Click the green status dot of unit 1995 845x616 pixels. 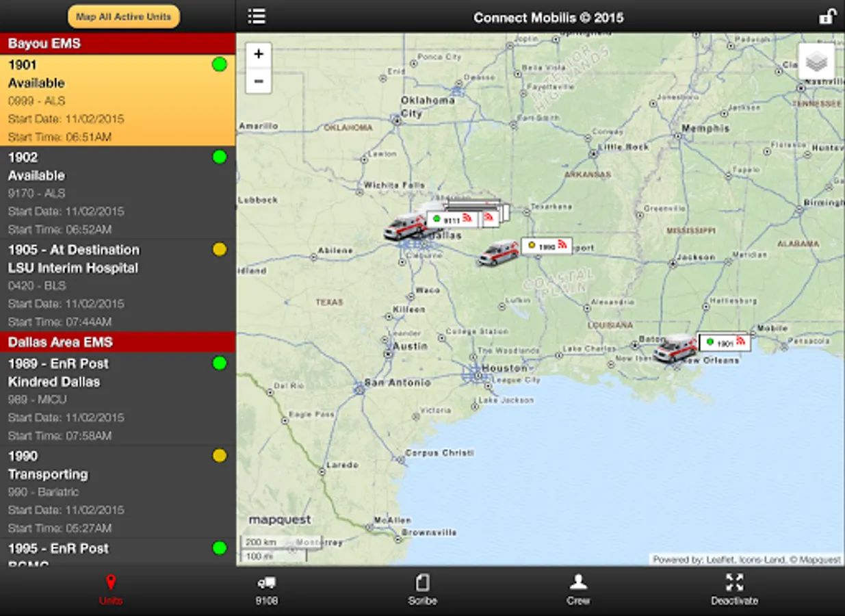click(x=219, y=548)
